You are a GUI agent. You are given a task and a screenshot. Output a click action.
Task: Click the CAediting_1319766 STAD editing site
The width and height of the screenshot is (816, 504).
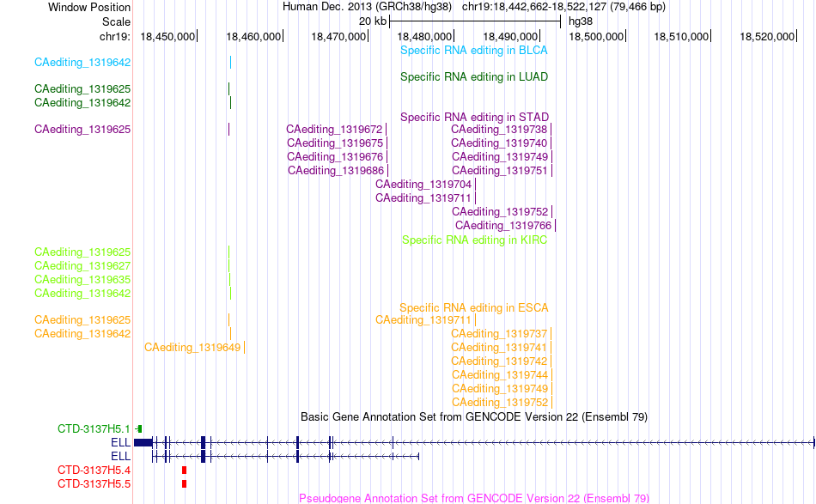(555, 225)
